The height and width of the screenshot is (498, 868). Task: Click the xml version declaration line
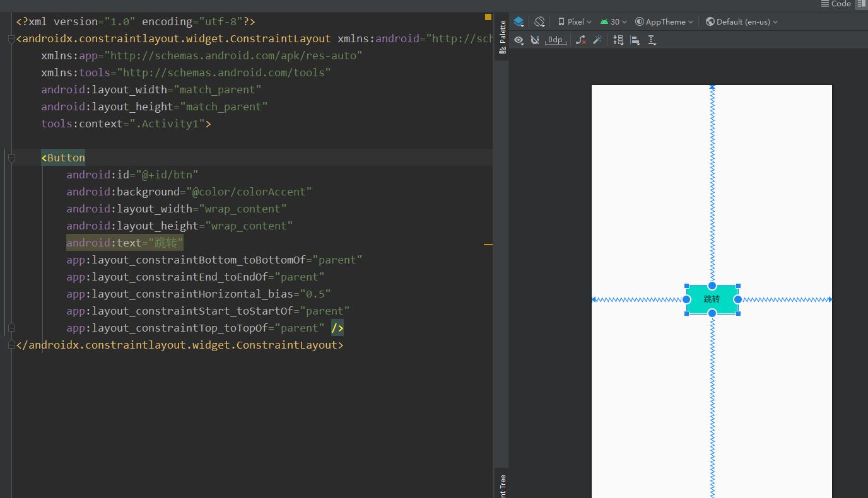pyautogui.click(x=136, y=21)
